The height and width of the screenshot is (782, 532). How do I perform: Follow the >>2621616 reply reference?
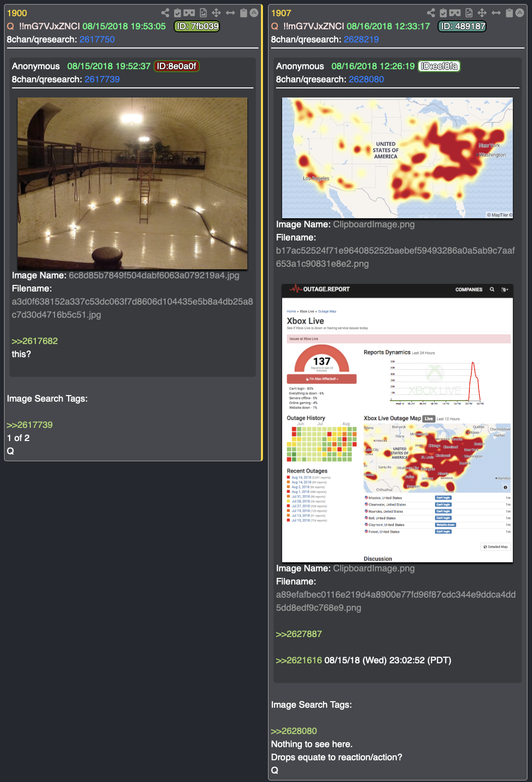[299, 660]
